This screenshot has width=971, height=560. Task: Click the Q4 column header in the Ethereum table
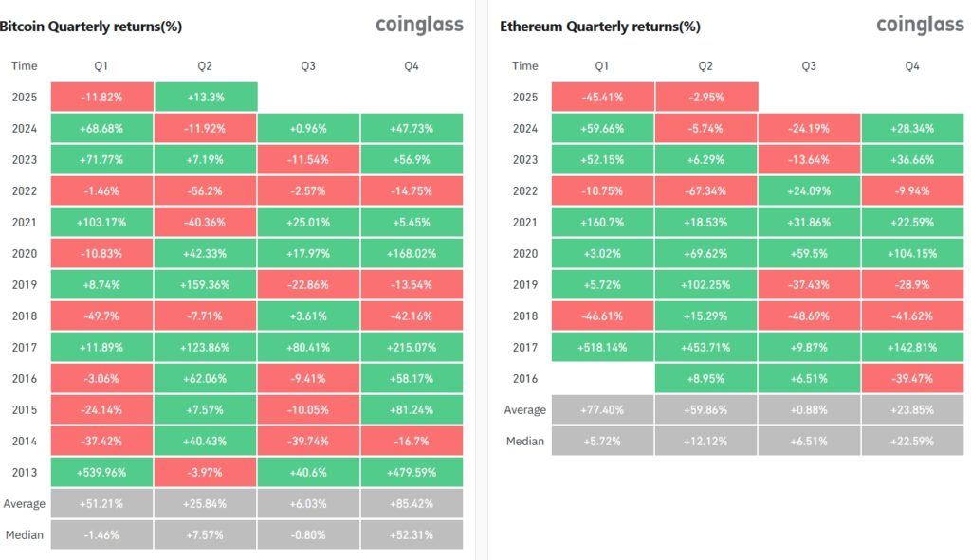912,66
